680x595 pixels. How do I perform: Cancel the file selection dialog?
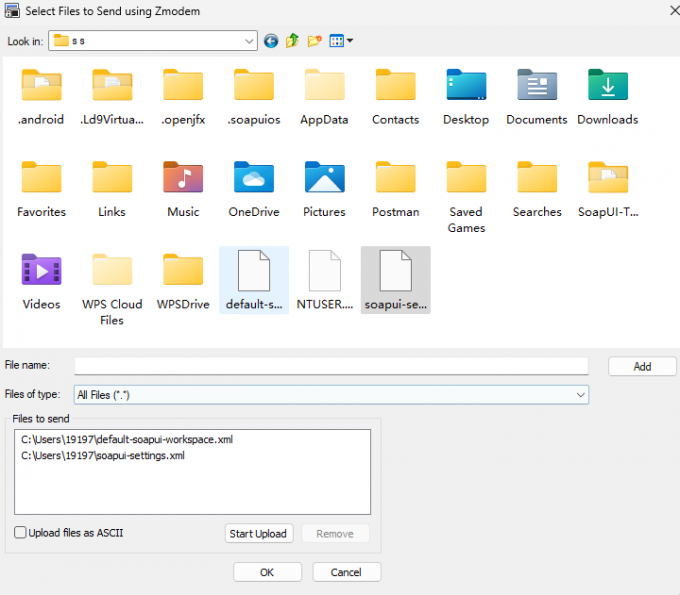tap(347, 572)
